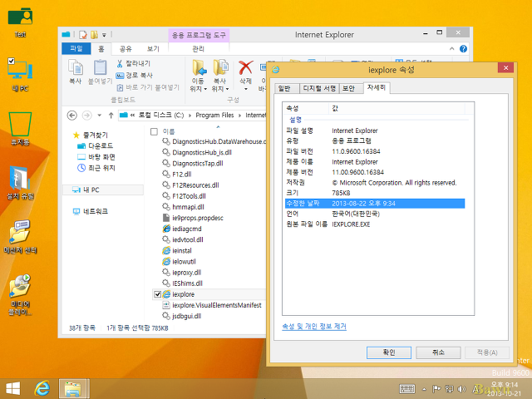Click Copy path (경로 복사) item

click(x=135, y=76)
